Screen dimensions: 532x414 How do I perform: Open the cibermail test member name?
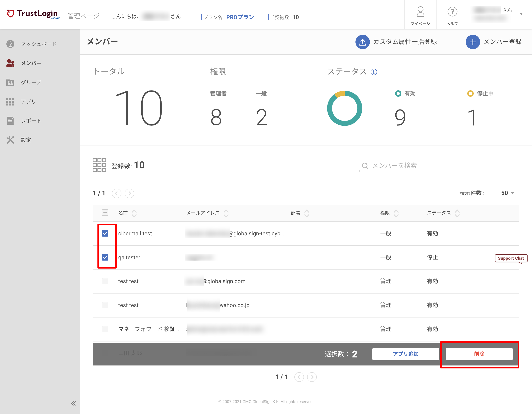click(x=135, y=233)
